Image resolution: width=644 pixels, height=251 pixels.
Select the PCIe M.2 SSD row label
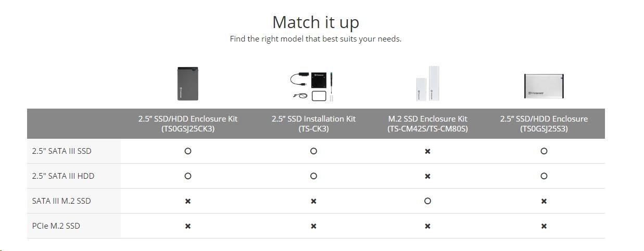tap(56, 226)
